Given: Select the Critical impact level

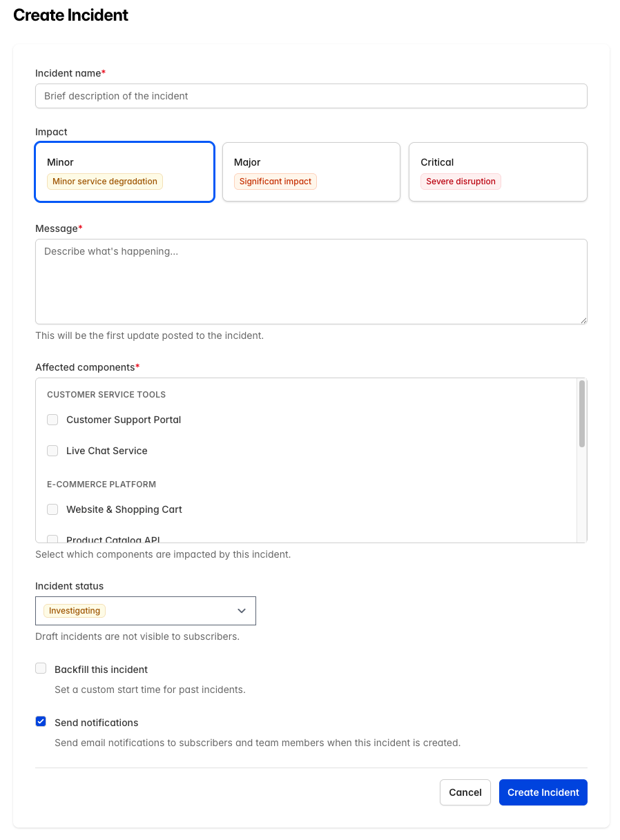Looking at the screenshot, I should [x=498, y=171].
